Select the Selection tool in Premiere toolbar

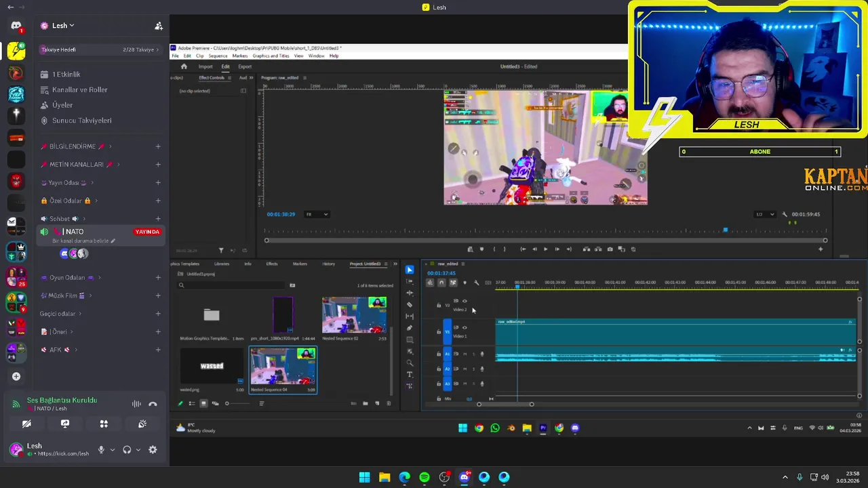coord(410,270)
